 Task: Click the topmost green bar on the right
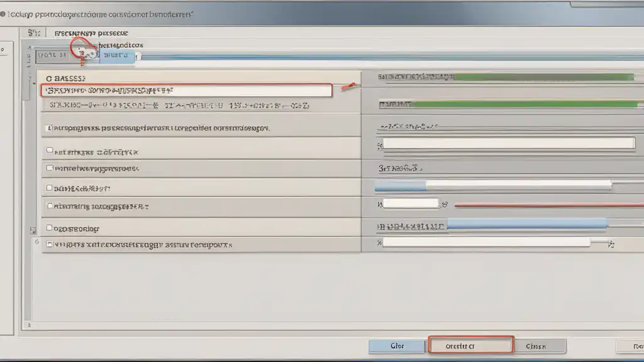click(x=544, y=77)
